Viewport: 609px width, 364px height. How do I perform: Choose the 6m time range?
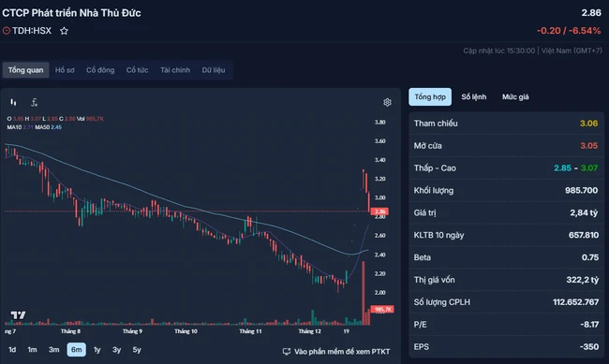coord(77,350)
